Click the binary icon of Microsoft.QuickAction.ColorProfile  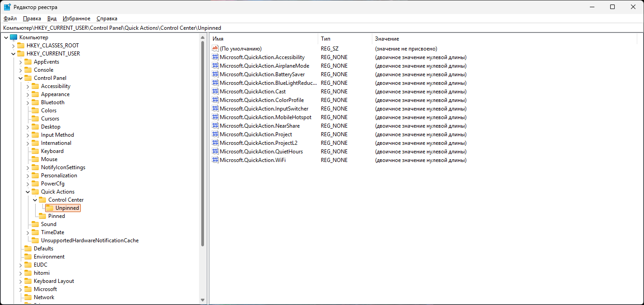point(215,100)
